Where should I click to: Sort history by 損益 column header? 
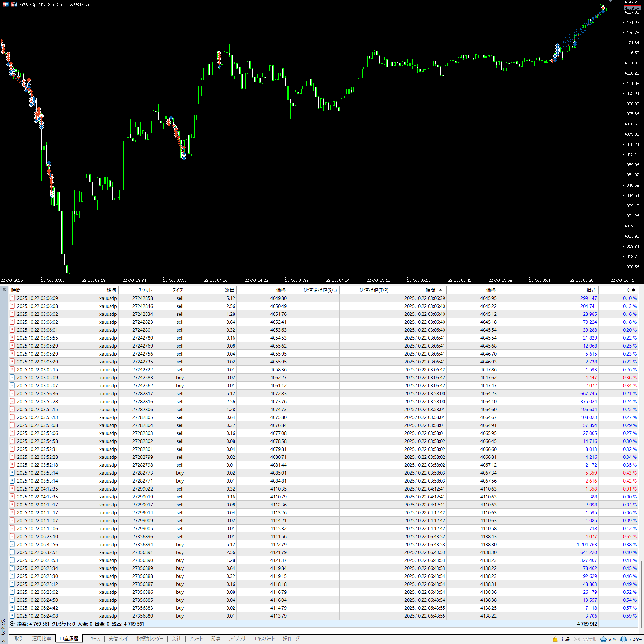591,290
